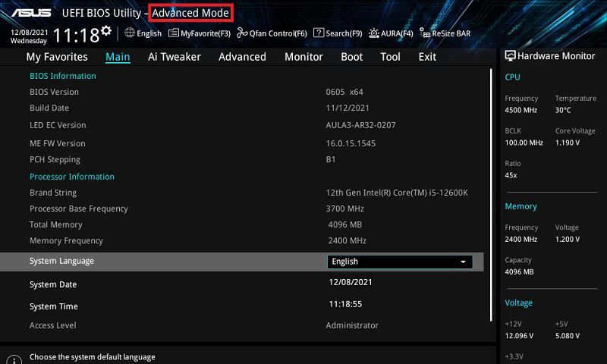
Task: Click the English language toolbar label
Action: click(x=149, y=33)
